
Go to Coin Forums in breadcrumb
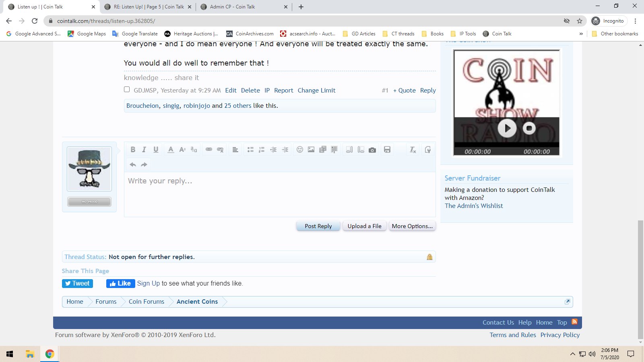147,302
